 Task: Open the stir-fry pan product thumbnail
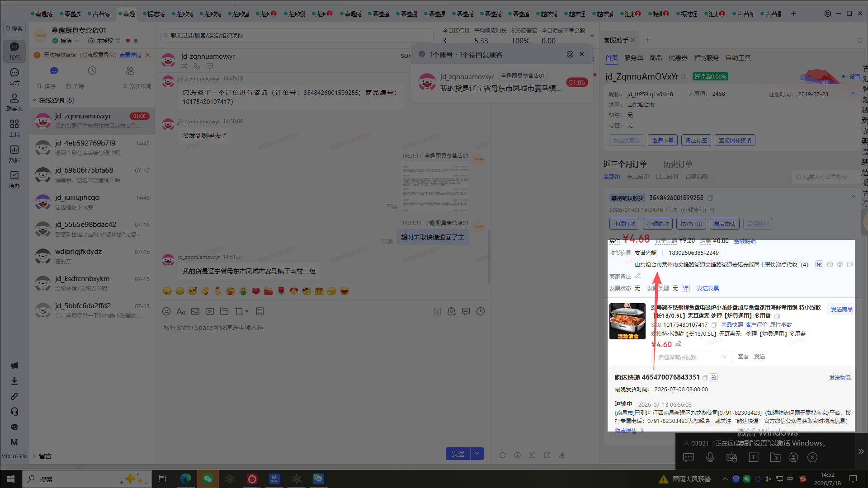coord(627,321)
